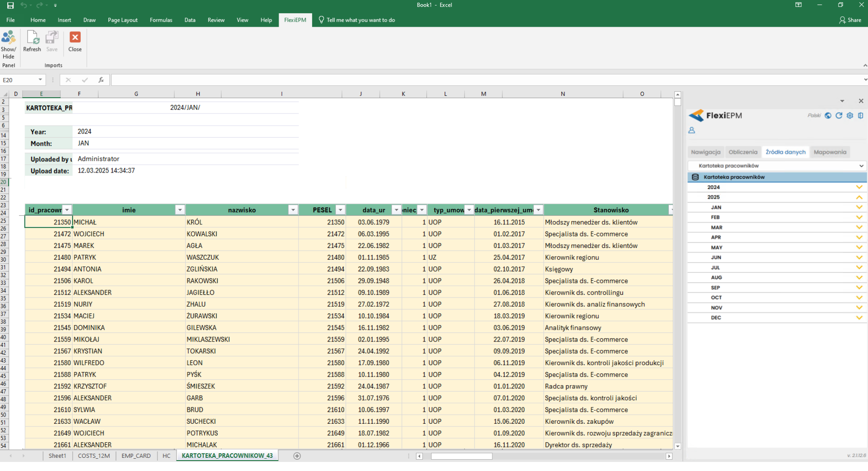Click the Insert Function fx icon
868x471 pixels.
click(x=101, y=80)
